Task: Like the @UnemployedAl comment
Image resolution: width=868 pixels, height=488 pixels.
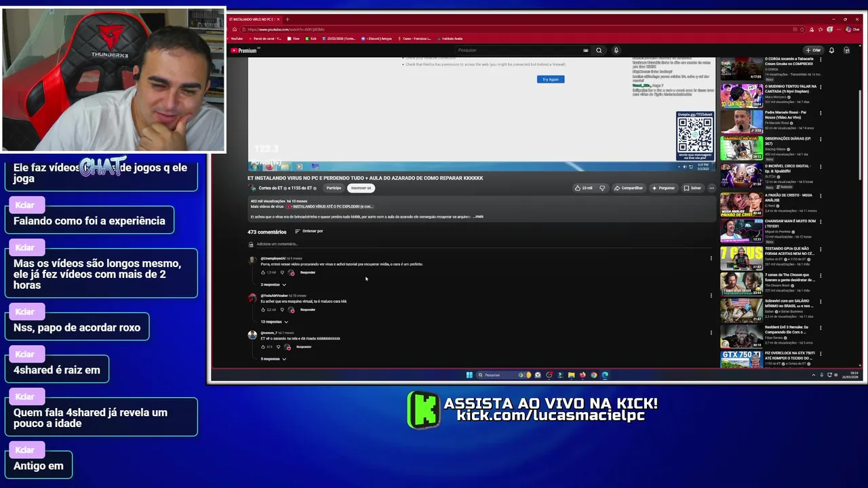Action: [263, 272]
